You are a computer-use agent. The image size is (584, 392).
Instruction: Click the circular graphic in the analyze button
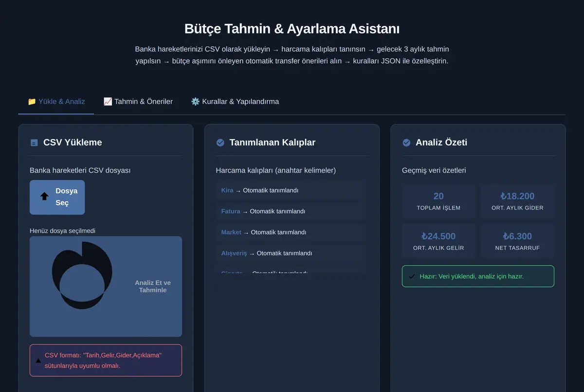coord(82,275)
